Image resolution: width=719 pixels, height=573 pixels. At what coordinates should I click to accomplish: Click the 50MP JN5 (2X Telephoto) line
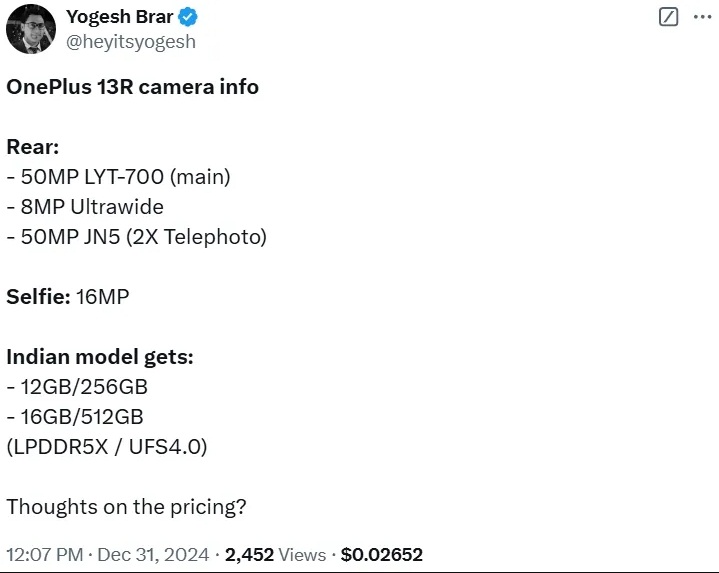136,237
